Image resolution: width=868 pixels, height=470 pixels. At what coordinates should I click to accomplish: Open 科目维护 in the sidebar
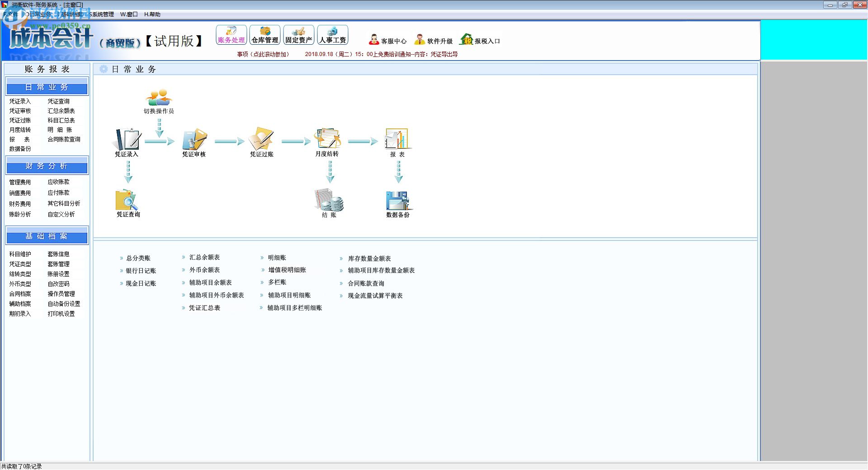(20, 254)
